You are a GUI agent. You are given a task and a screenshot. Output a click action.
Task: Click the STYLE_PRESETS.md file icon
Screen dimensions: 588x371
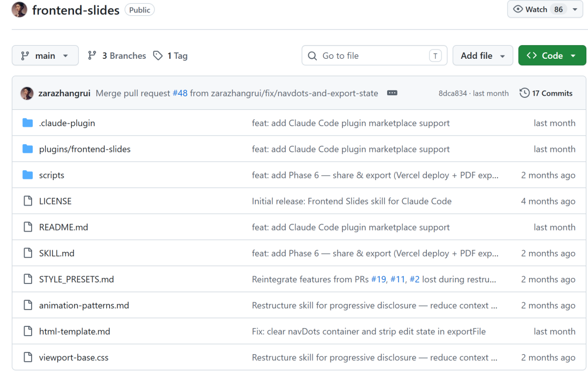tap(28, 279)
